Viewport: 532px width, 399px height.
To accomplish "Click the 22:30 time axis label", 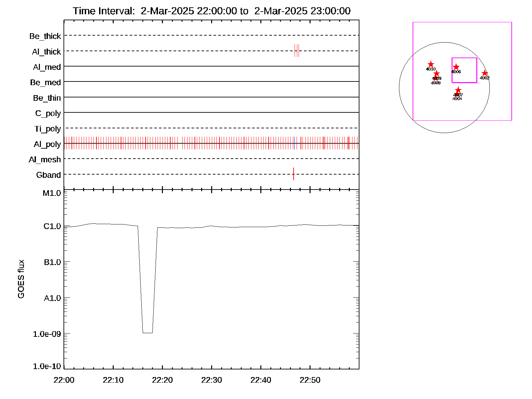I will pos(211,380).
